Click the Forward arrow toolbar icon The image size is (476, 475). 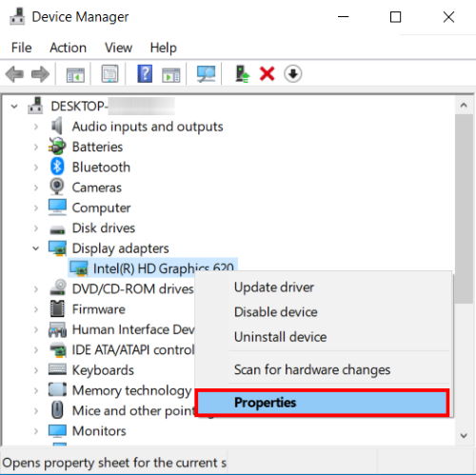40,74
